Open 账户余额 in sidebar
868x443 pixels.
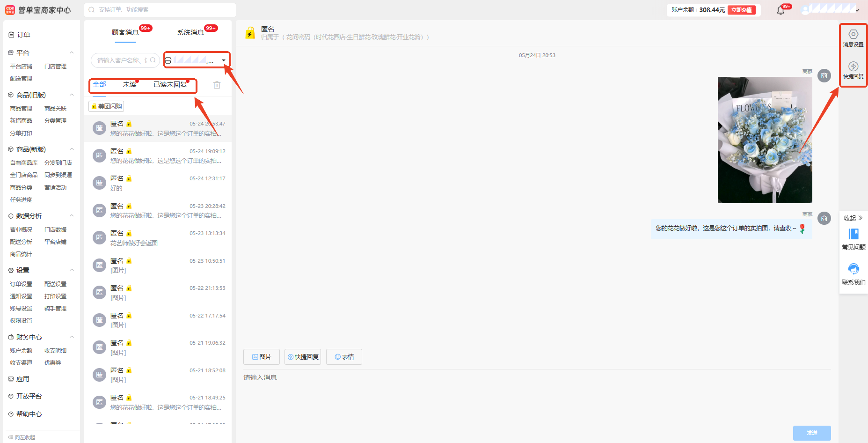point(21,350)
